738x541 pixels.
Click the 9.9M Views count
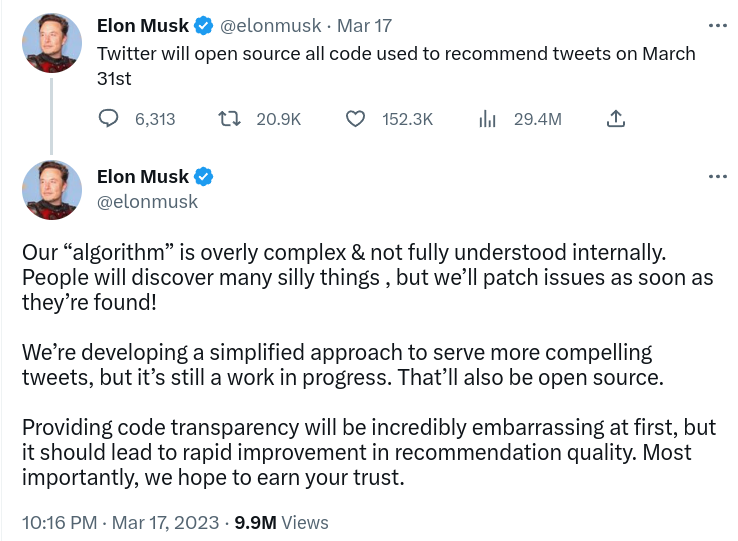tap(281, 523)
